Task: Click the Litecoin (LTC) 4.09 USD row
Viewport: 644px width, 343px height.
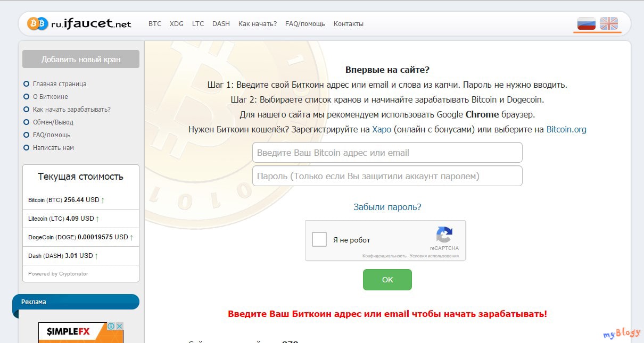Action: point(81,219)
